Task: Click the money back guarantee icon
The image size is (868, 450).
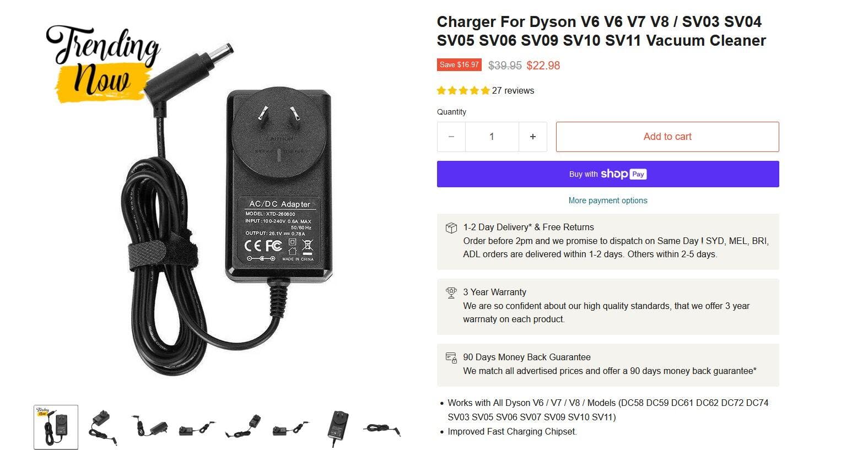Action: 451,357
